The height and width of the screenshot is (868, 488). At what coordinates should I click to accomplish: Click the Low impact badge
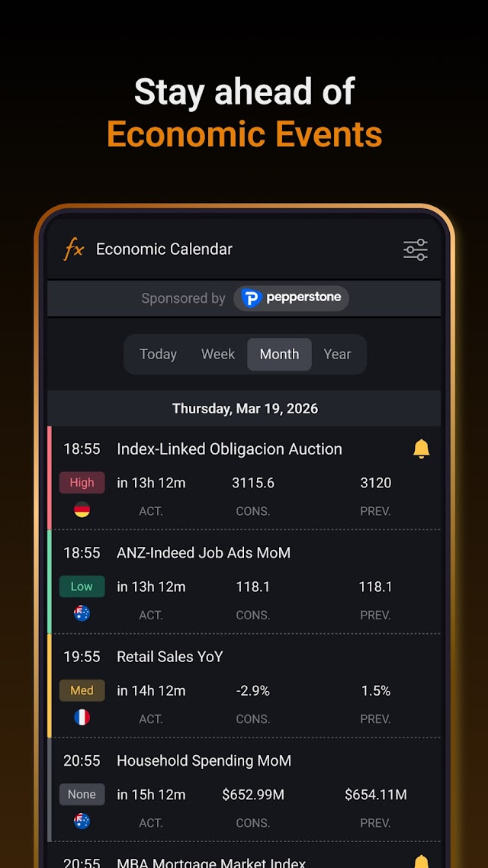[x=82, y=587]
